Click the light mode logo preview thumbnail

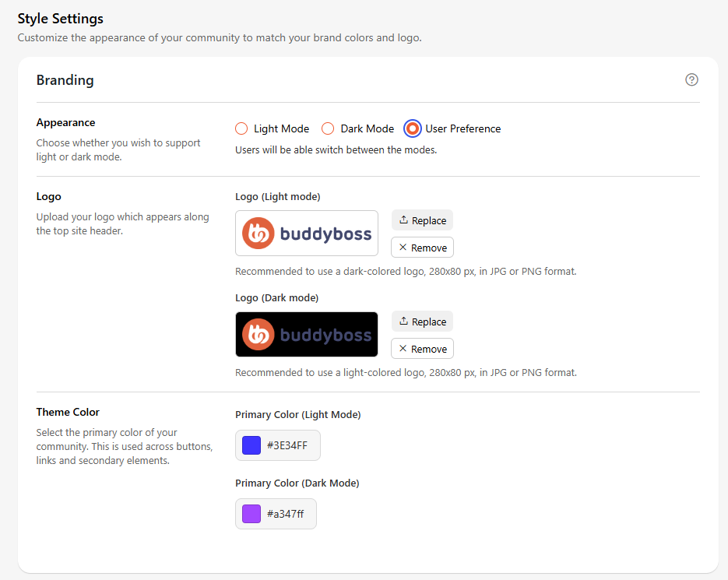pos(307,233)
